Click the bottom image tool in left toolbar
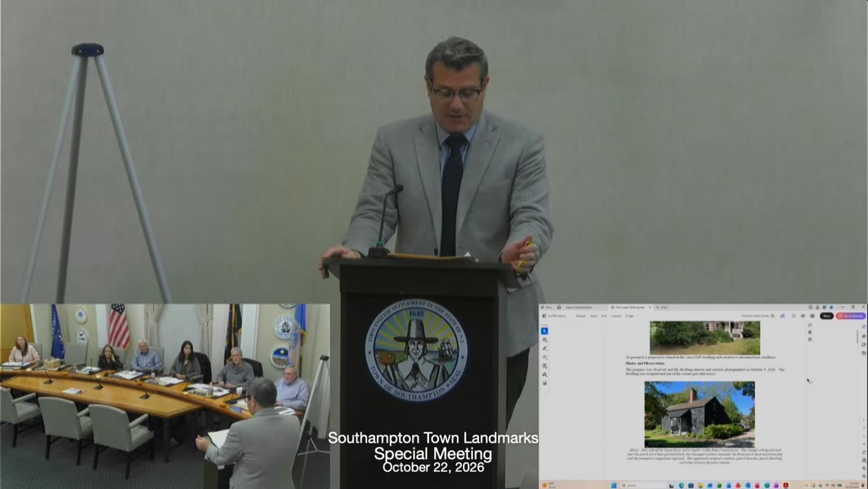Image resolution: width=868 pixels, height=489 pixels. coord(544,383)
